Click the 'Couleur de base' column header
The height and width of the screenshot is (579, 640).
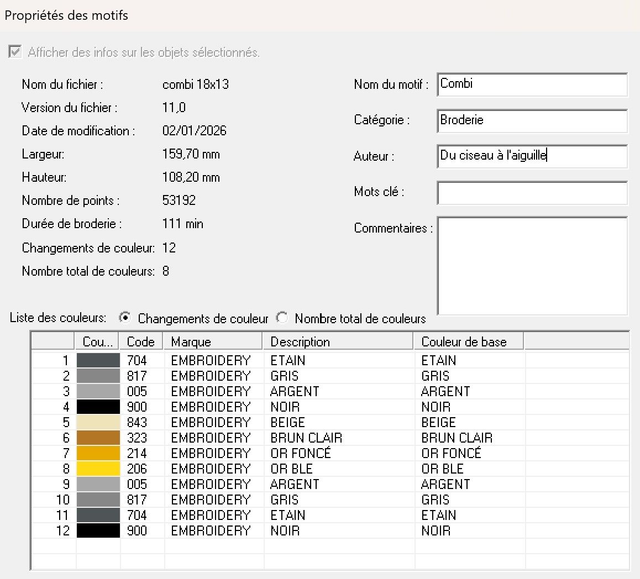coord(468,342)
